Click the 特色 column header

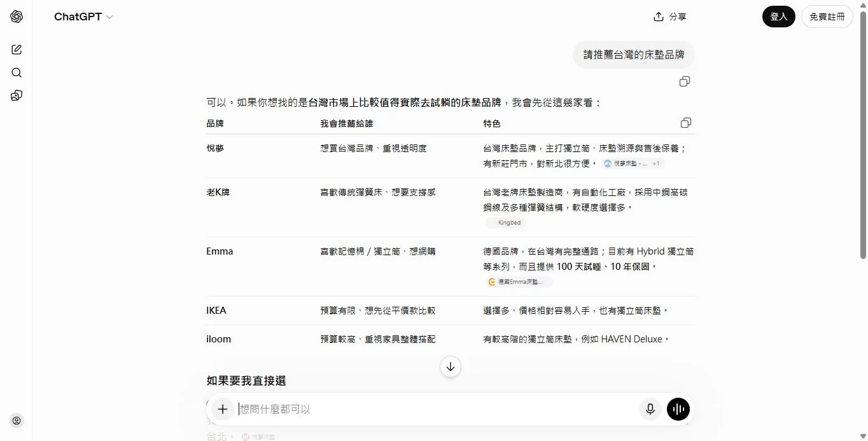click(x=492, y=123)
